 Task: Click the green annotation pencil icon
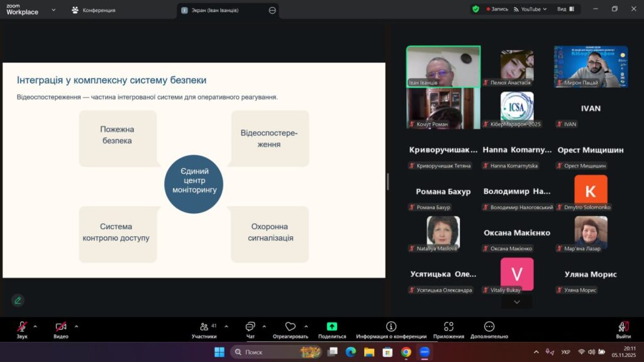(18, 300)
